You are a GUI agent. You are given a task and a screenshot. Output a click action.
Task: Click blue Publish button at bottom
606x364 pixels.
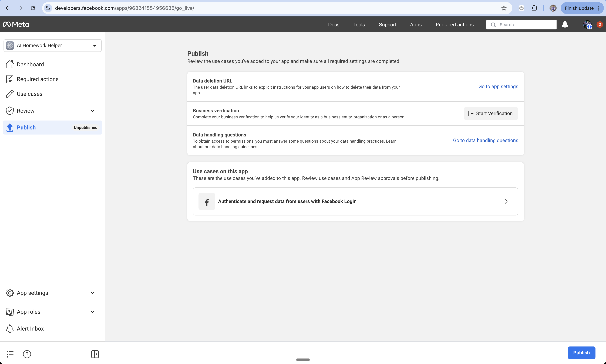581,352
